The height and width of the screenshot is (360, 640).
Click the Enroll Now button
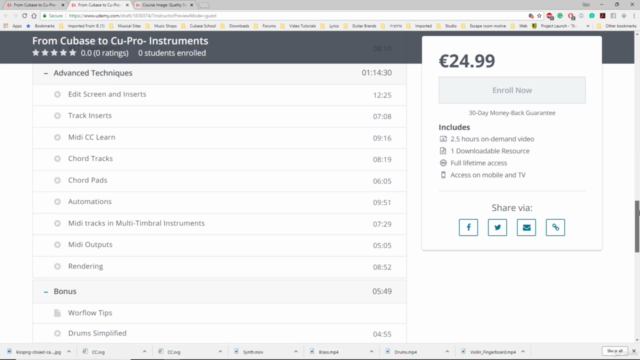(512, 90)
